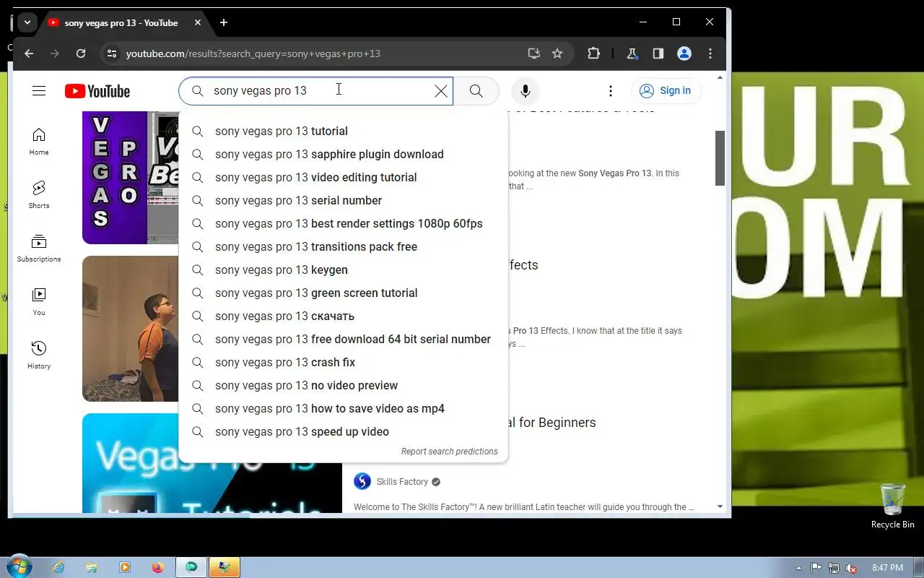The height and width of the screenshot is (578, 924).
Task: Toggle the Chrome side panel
Action: 658,53
